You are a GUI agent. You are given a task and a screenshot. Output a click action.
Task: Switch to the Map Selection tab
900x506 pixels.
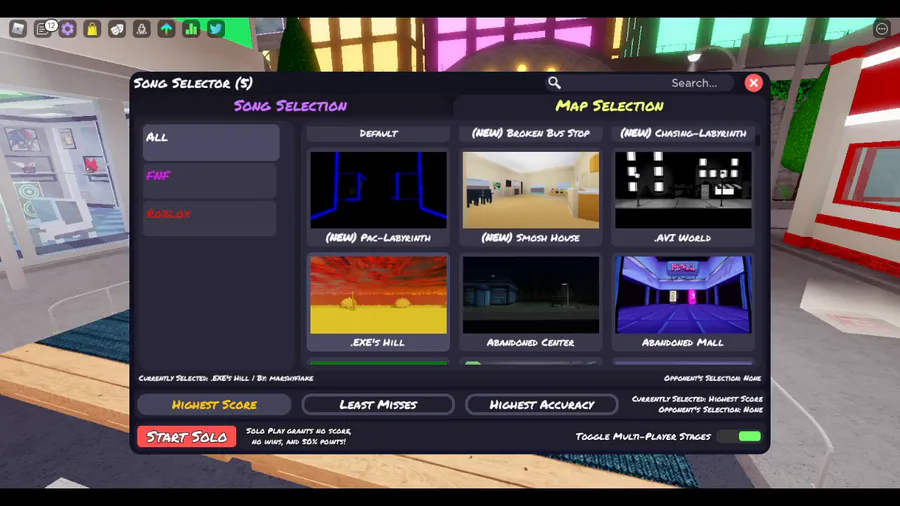click(610, 106)
